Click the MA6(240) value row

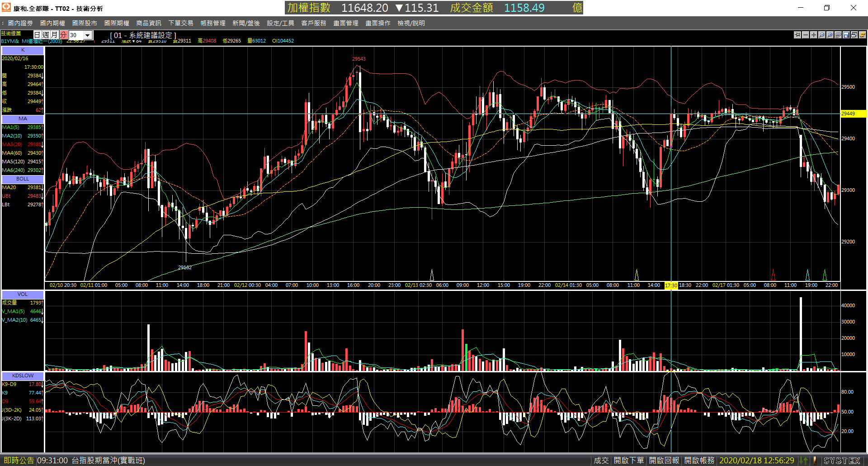coord(23,170)
